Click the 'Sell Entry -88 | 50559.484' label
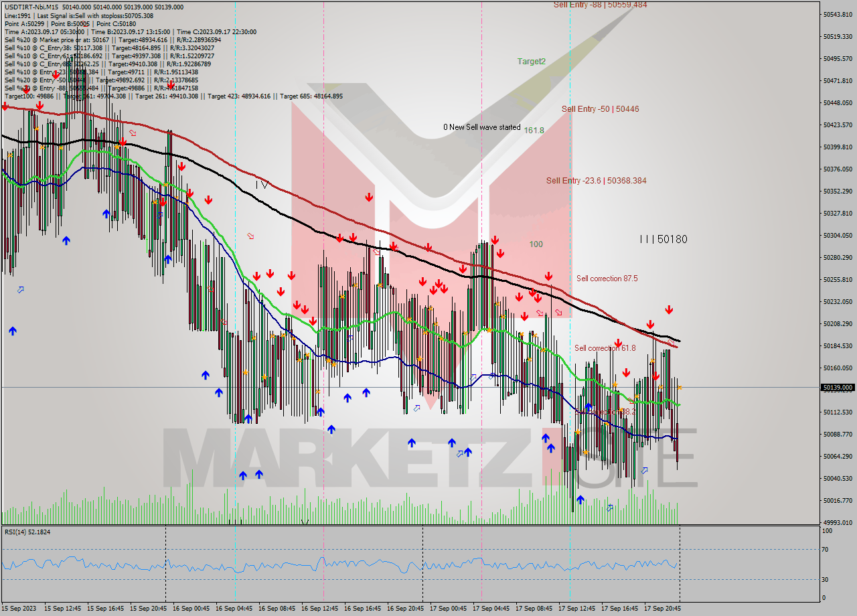857x616 pixels. [600, 5]
